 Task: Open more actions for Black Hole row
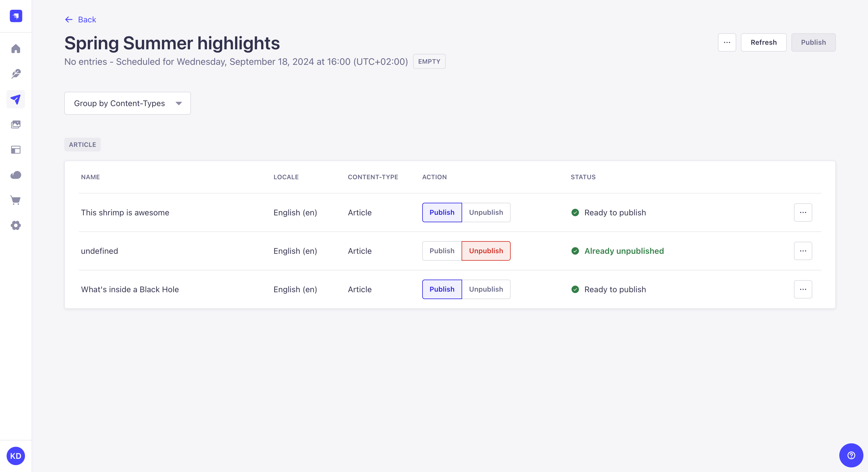803,289
